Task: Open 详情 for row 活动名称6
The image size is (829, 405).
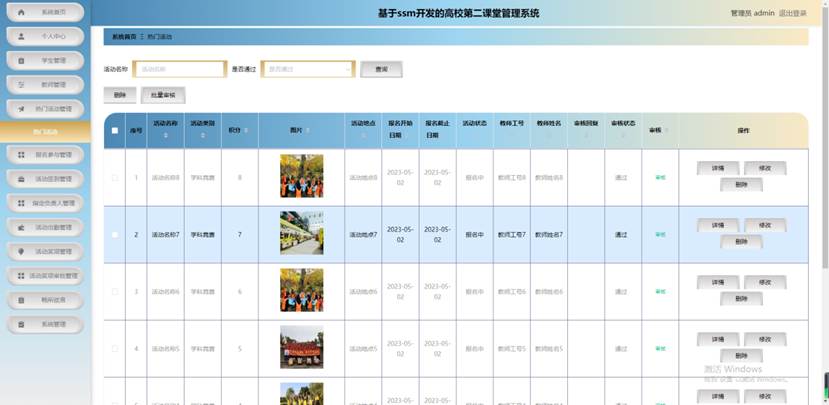Action: (718, 282)
